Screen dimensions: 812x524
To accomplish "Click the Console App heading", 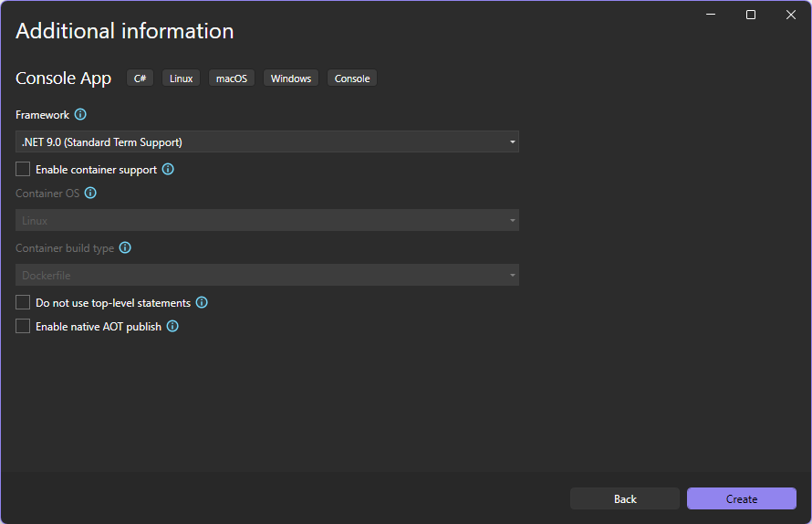I will tap(63, 79).
